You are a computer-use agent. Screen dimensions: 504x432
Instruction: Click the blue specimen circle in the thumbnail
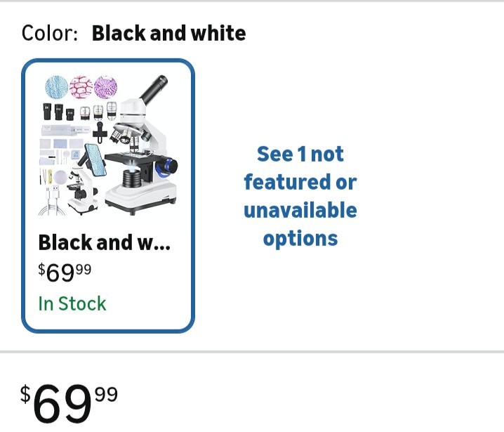pyautogui.click(x=58, y=88)
